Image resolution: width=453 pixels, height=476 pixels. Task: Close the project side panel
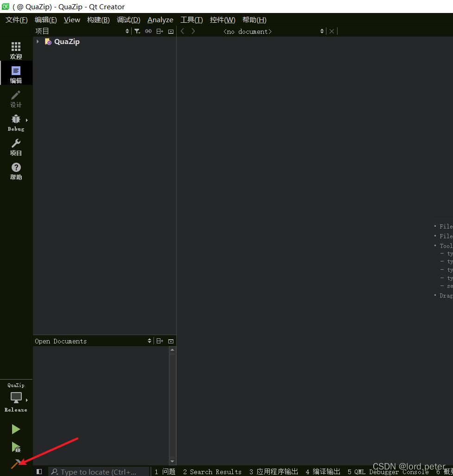pyautogui.click(x=171, y=31)
